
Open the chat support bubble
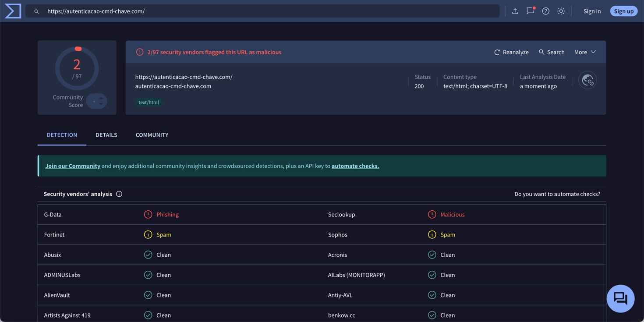tap(620, 299)
